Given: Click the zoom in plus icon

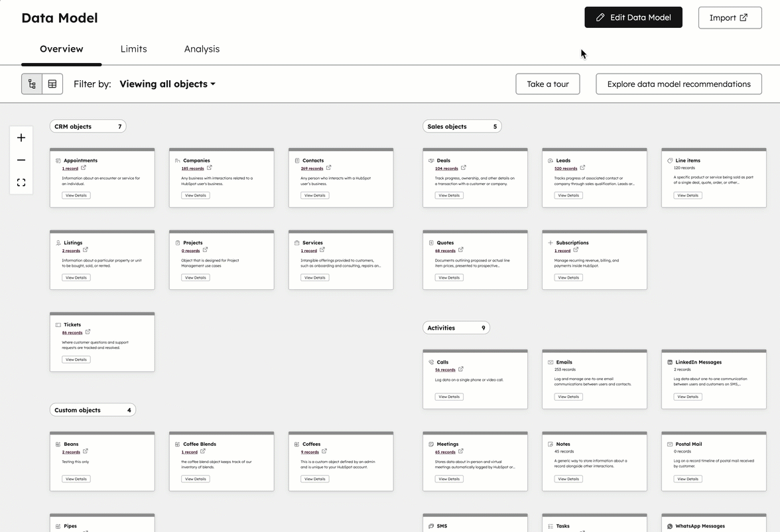Looking at the screenshot, I should point(21,137).
